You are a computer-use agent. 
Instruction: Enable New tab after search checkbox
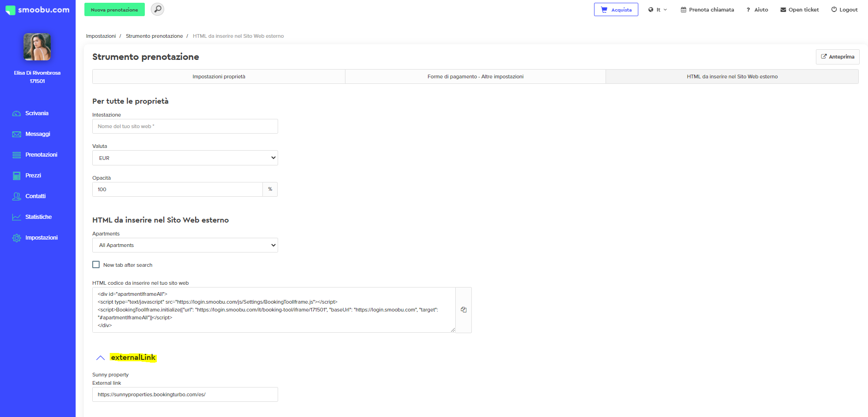click(96, 264)
